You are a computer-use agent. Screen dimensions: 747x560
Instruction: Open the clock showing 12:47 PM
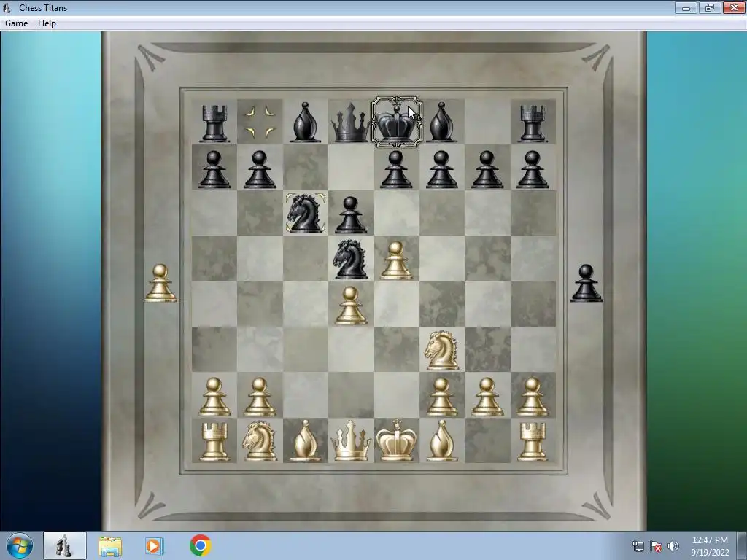point(710,545)
